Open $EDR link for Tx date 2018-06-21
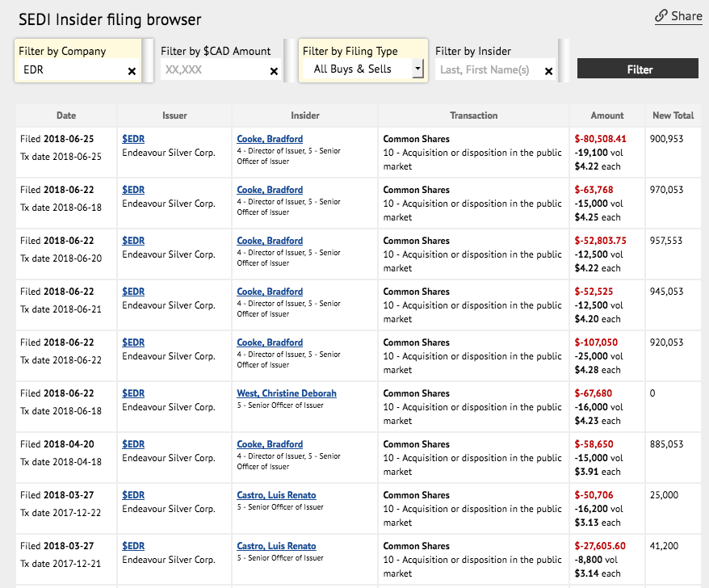 click(x=133, y=292)
